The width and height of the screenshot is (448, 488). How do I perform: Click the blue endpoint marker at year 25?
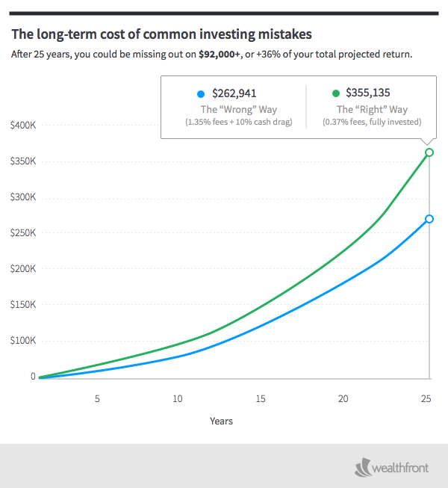429,219
